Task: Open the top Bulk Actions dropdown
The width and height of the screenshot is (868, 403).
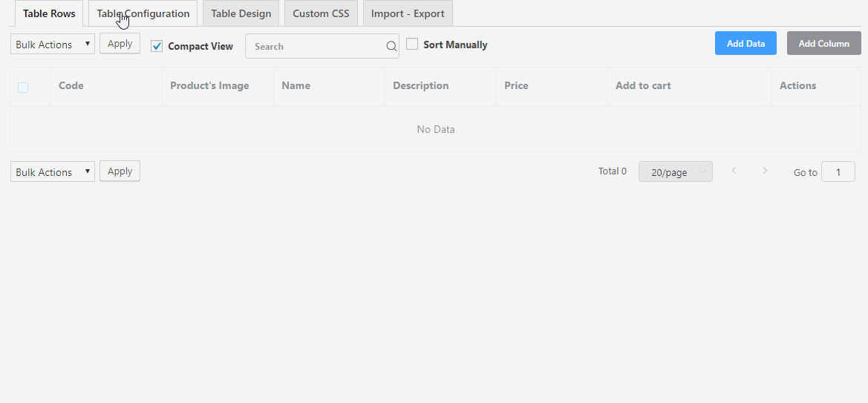Action: [x=53, y=45]
